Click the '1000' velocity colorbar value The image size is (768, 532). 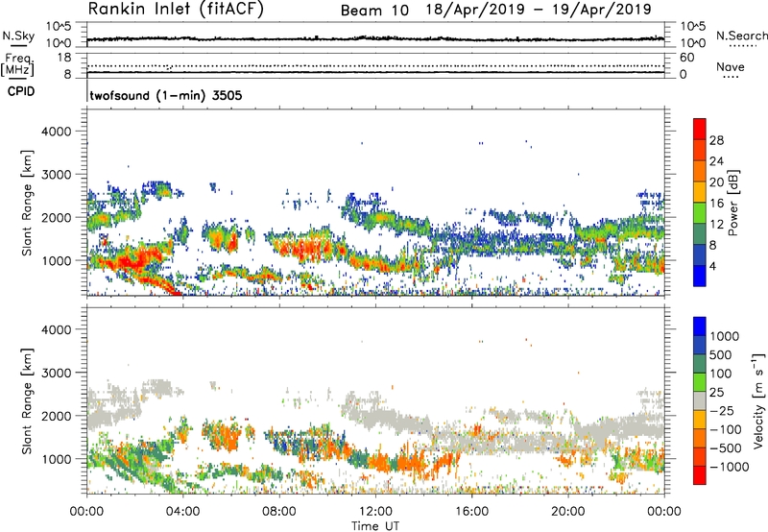(724, 336)
